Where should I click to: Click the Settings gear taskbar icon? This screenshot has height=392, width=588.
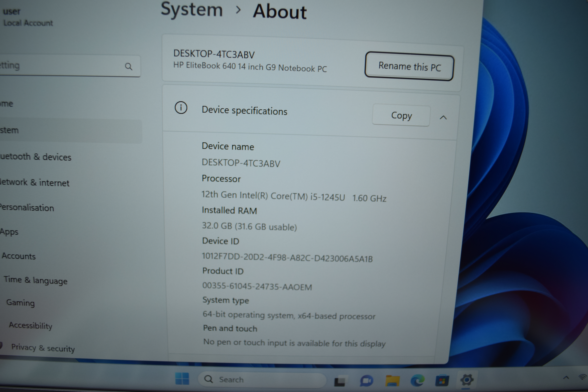click(x=467, y=380)
